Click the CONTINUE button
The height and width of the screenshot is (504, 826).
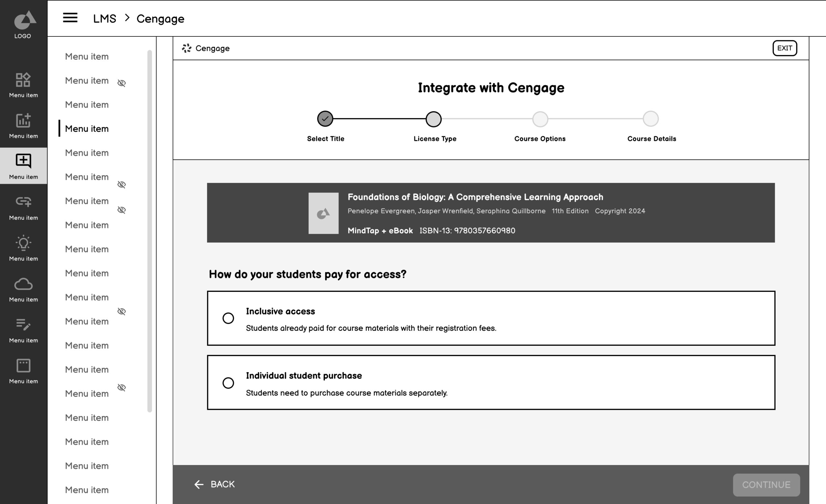766,485
